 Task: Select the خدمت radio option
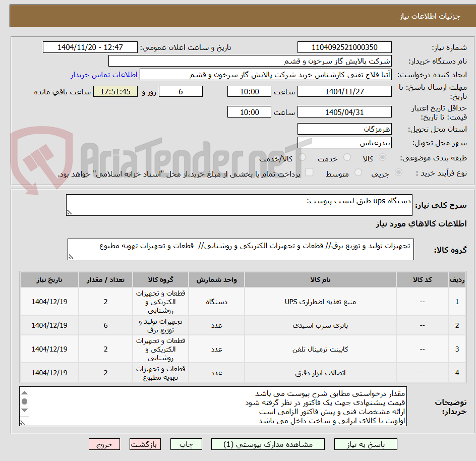347,157
